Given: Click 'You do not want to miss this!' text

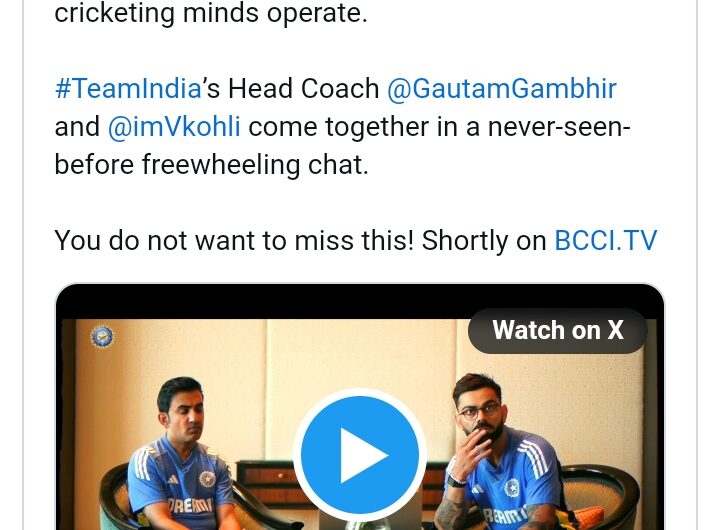Looking at the screenshot, I should click(234, 241).
